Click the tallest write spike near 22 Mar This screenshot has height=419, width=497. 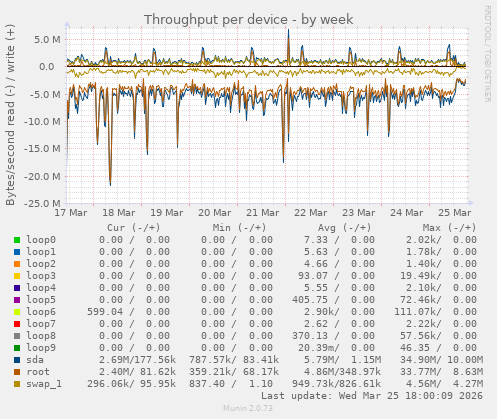pos(288,31)
